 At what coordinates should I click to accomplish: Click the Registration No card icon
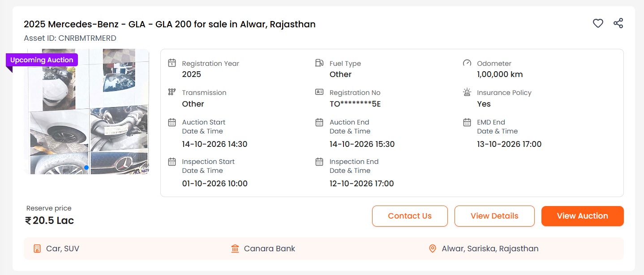tap(319, 92)
